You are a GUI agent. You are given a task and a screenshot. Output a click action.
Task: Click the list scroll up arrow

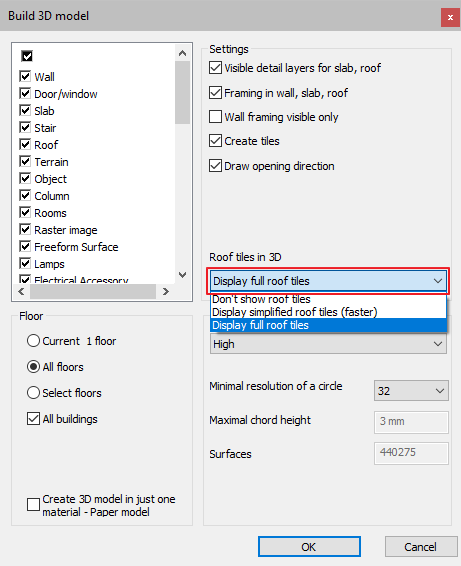click(183, 53)
